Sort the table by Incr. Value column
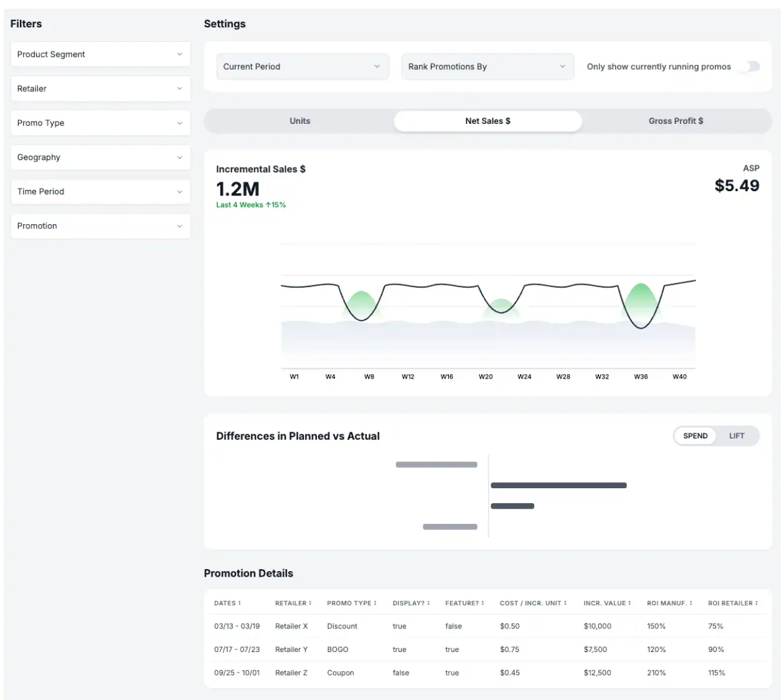Viewport: 782px width, 700px height. 608,603
